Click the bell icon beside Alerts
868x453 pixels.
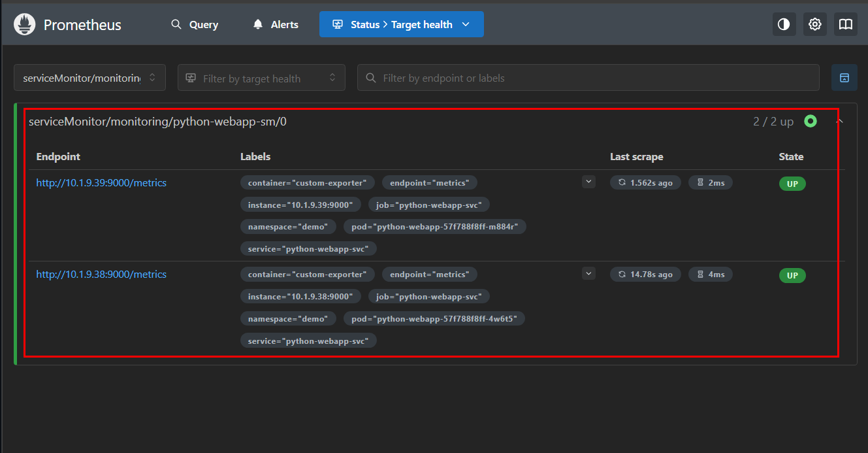(258, 24)
